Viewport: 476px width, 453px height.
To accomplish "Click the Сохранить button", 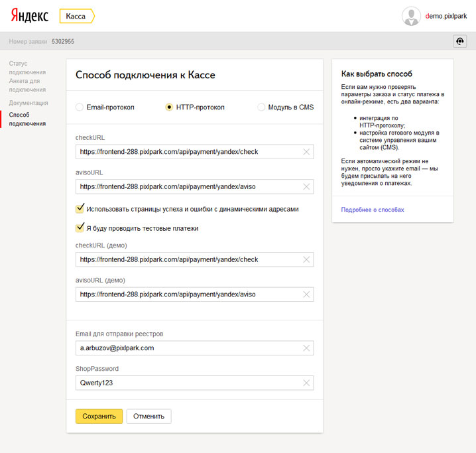I will pos(99,417).
